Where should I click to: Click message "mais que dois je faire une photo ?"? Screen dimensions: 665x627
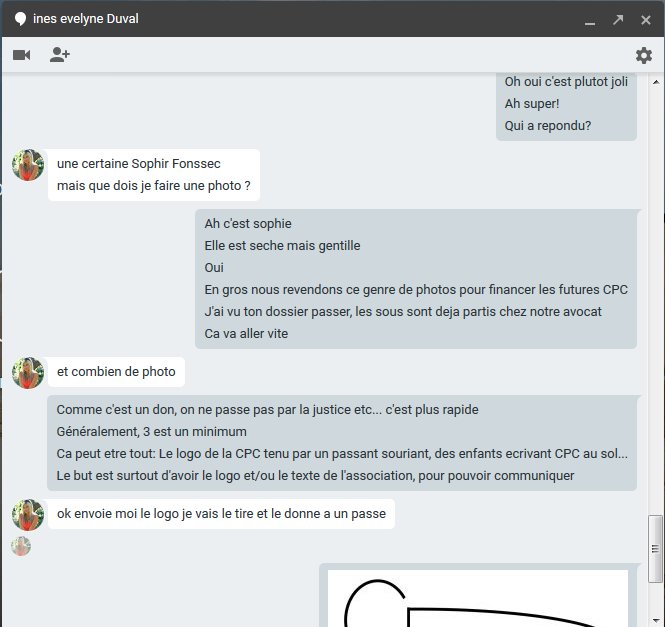153,186
